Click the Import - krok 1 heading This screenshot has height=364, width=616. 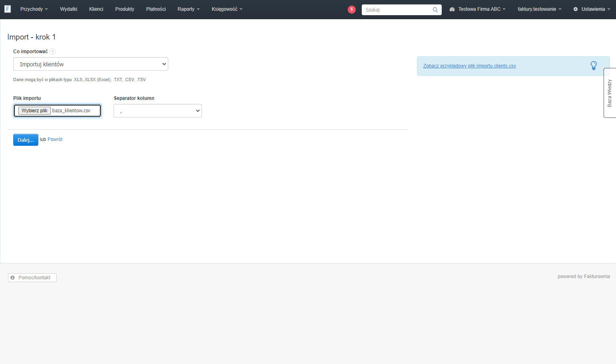click(x=32, y=37)
